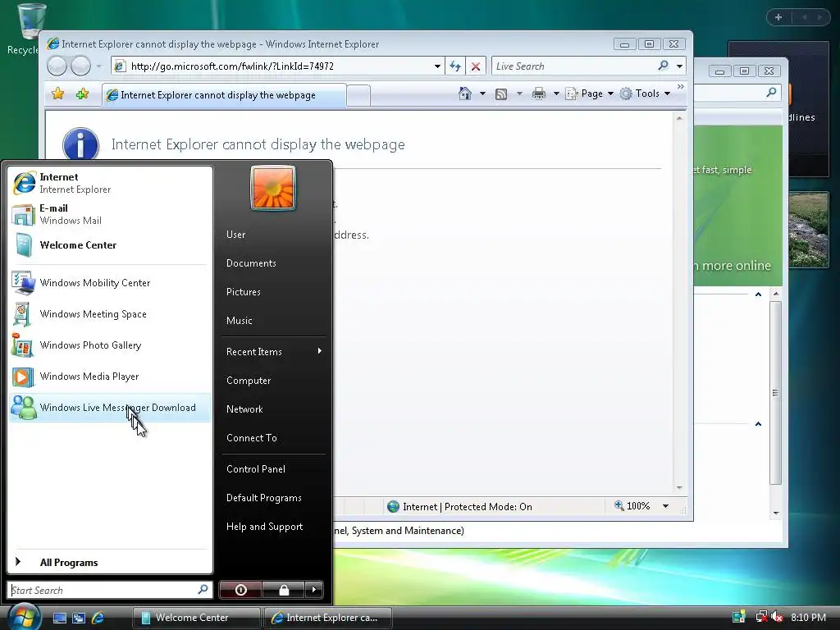Click the IE address bar URL

[x=232, y=66]
